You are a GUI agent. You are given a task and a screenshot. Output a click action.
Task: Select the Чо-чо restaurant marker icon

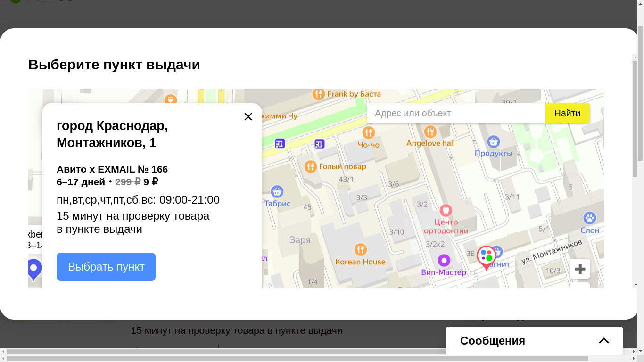pos(369,132)
